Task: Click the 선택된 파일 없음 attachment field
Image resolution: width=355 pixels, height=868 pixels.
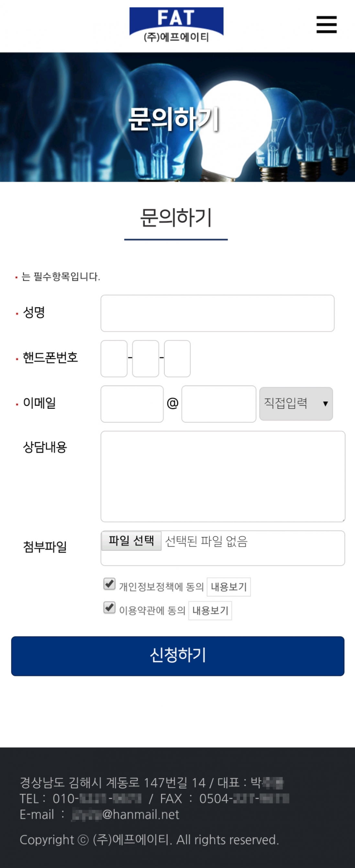Action: pyautogui.click(x=223, y=548)
